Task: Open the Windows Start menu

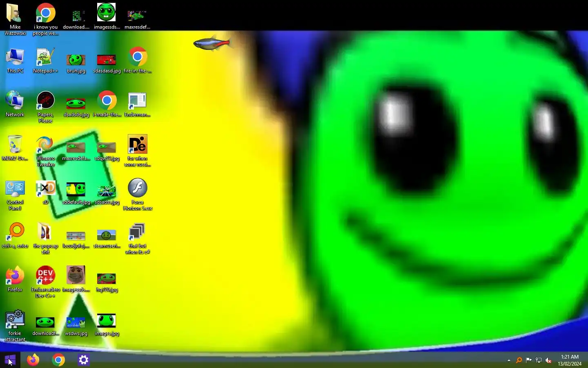Action: (10, 360)
